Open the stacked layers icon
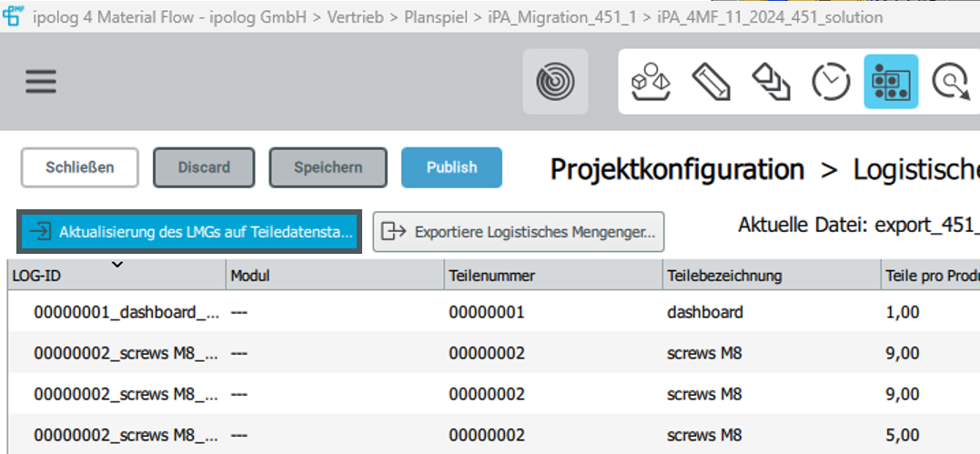The width and height of the screenshot is (980, 454). tap(771, 81)
